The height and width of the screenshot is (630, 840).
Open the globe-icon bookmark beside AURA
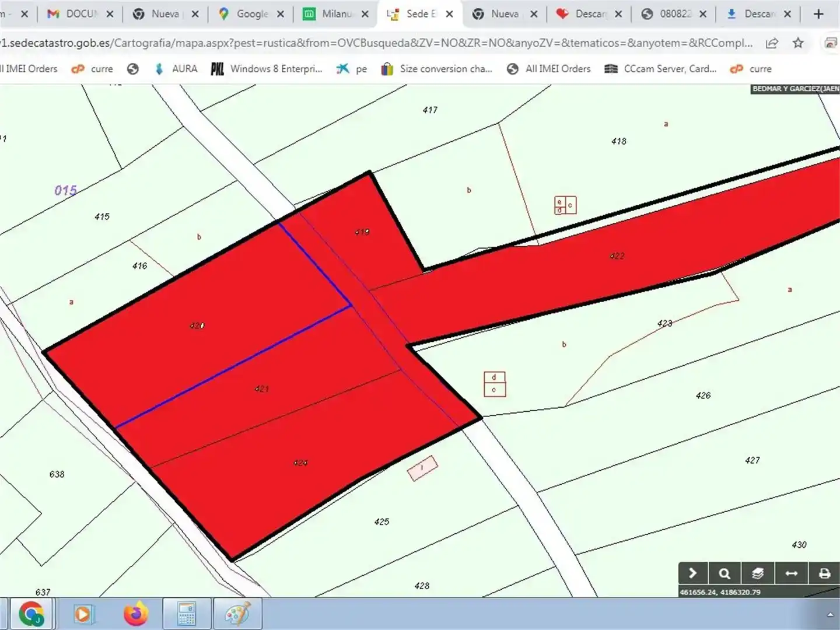point(133,69)
